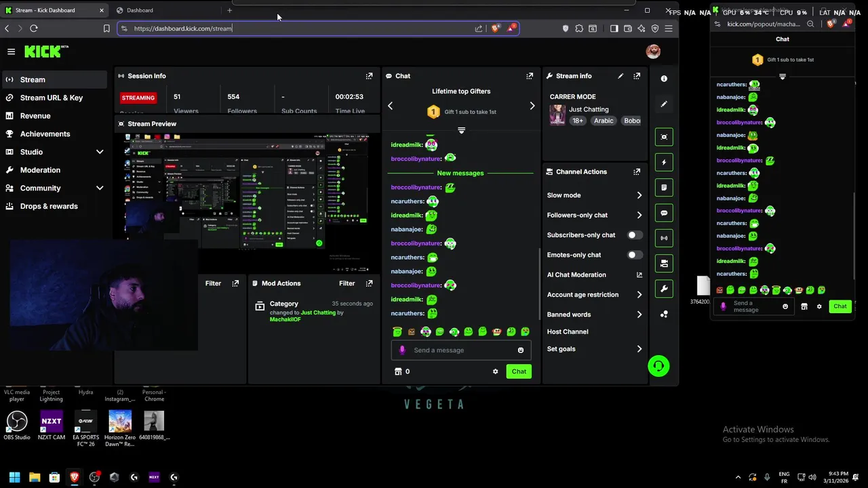Click the browser address bar URL

[182, 28]
